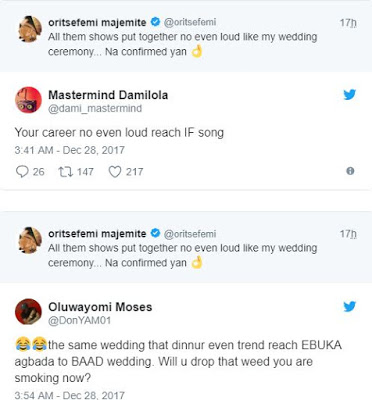Click the Oluwayomi Moses display name
Viewport: 372px width, 400px height.
(100, 307)
